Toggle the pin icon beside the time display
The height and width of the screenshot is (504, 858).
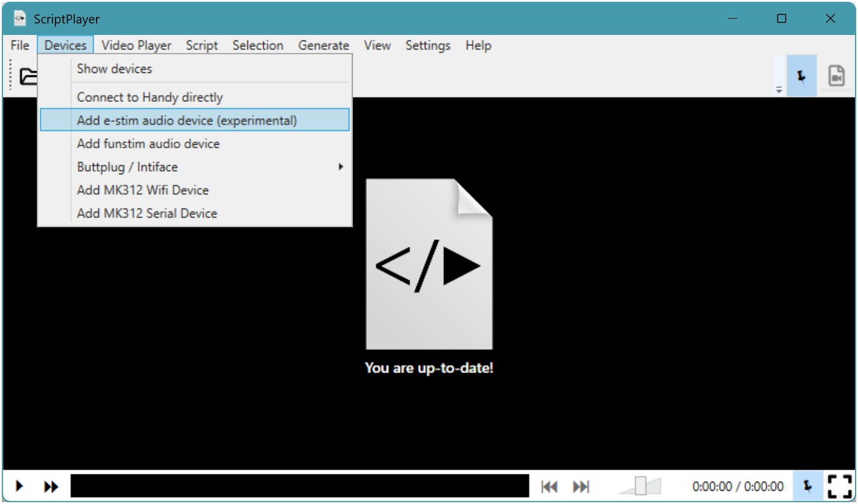click(x=807, y=486)
